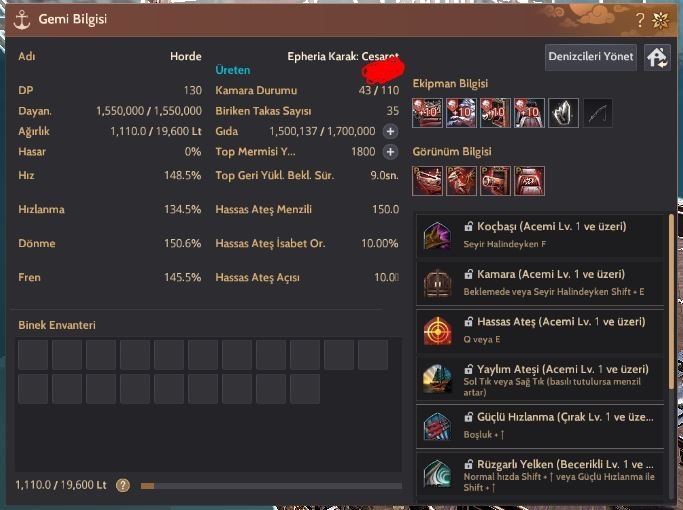Click the skill list scrollbar

(671, 301)
